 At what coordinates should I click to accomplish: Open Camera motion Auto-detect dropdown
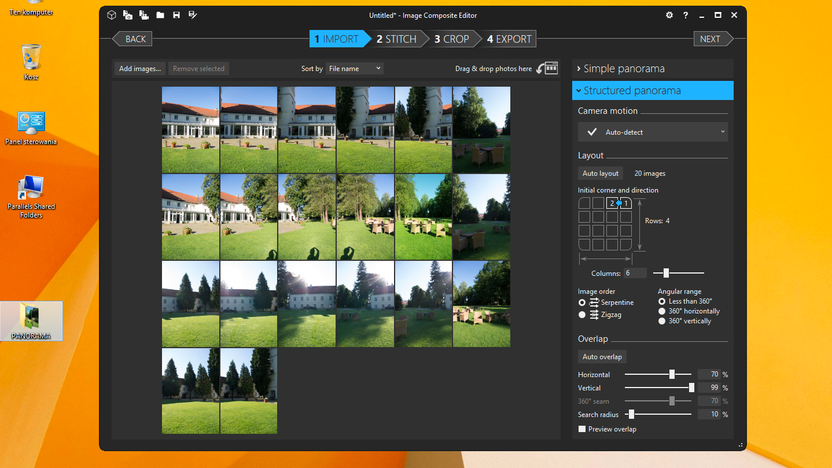pos(653,132)
